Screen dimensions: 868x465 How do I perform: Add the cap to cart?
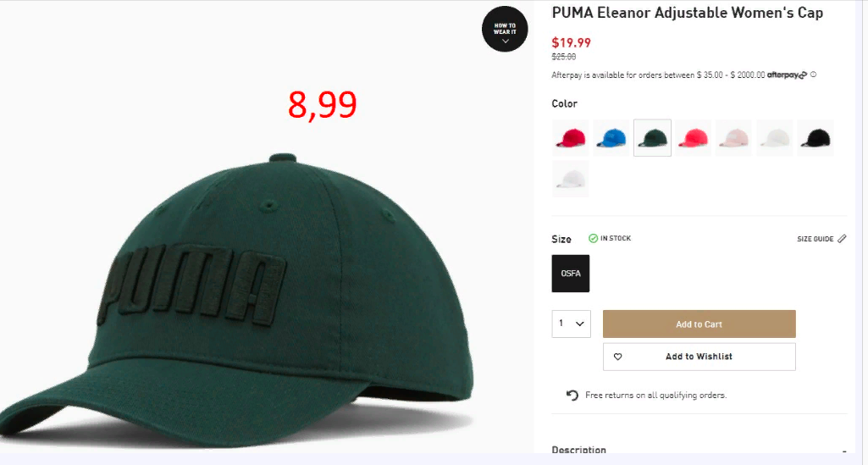point(699,324)
